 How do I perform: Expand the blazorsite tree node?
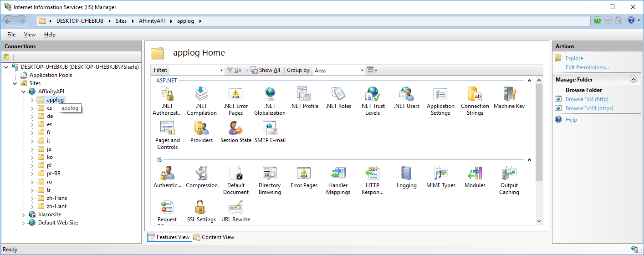pyautogui.click(x=24, y=214)
